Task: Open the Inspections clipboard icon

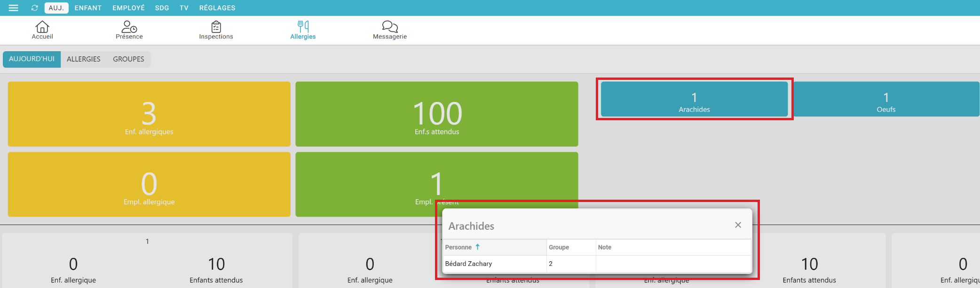Action: click(x=216, y=27)
